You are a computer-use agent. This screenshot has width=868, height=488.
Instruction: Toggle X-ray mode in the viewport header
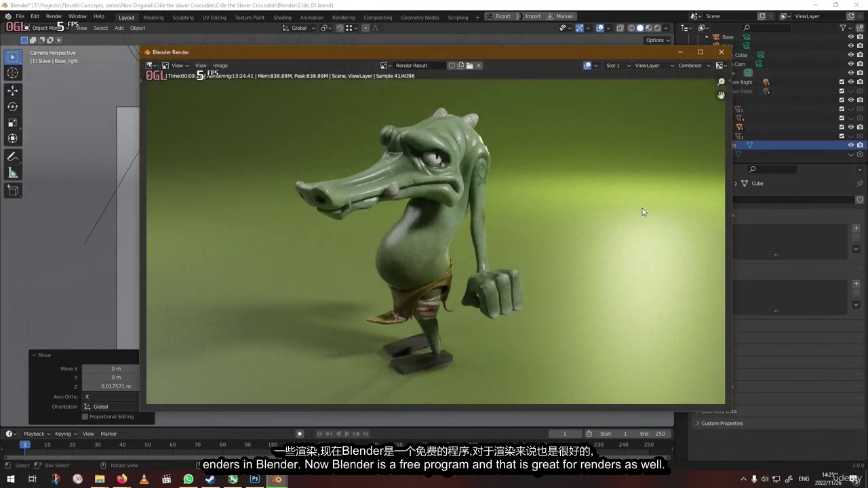coord(620,28)
